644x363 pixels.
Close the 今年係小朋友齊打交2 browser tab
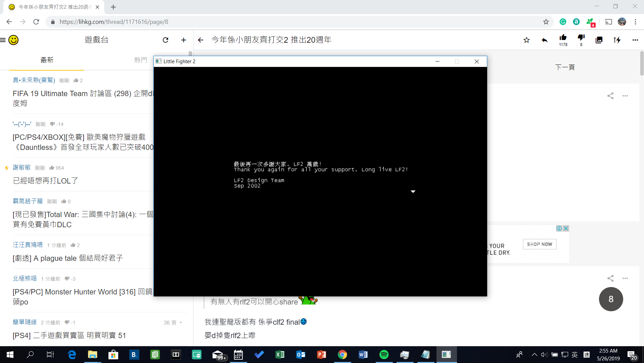coord(97,7)
